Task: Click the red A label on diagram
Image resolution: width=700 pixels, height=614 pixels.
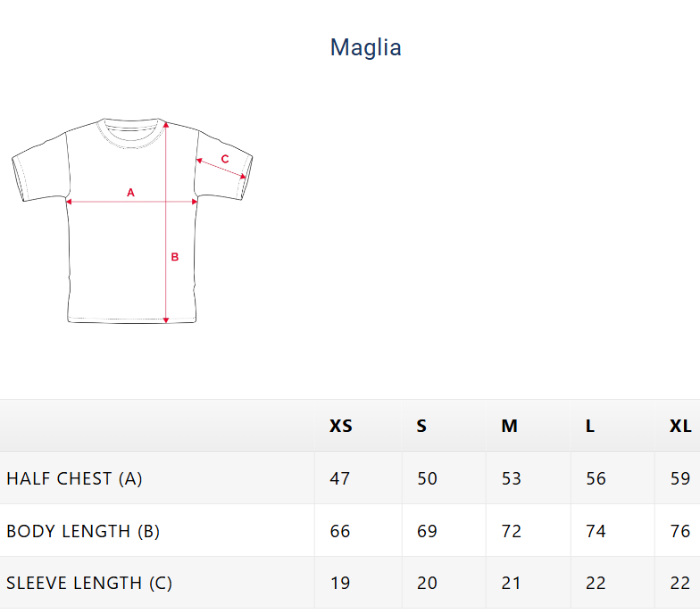Action: pyautogui.click(x=130, y=192)
